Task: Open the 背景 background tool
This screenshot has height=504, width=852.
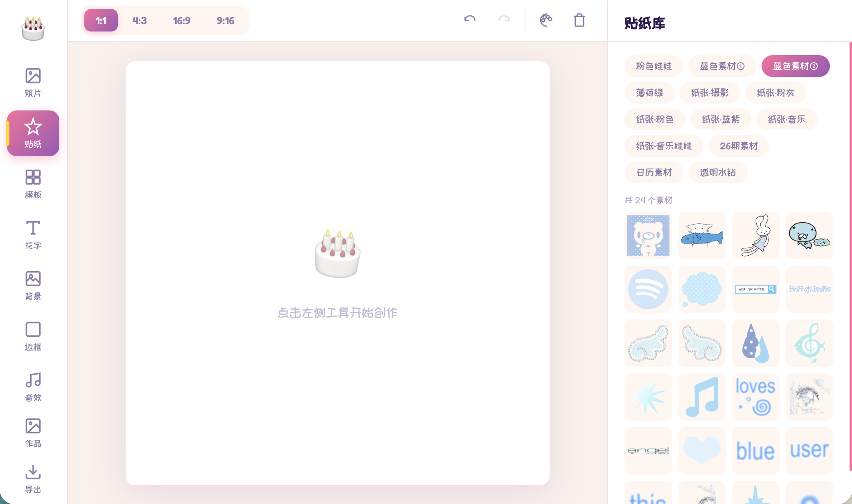Action: [33, 285]
